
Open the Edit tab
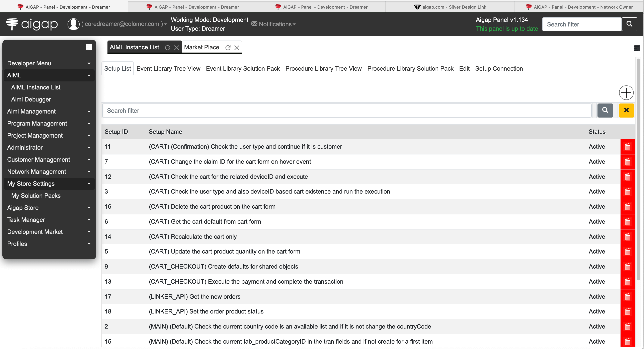pyautogui.click(x=464, y=68)
